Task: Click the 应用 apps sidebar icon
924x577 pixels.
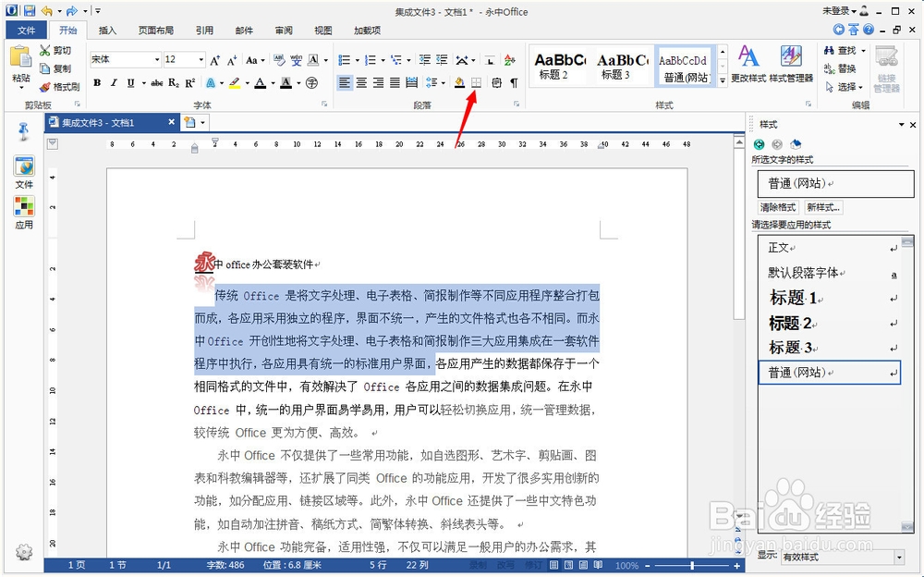Action: pos(24,213)
